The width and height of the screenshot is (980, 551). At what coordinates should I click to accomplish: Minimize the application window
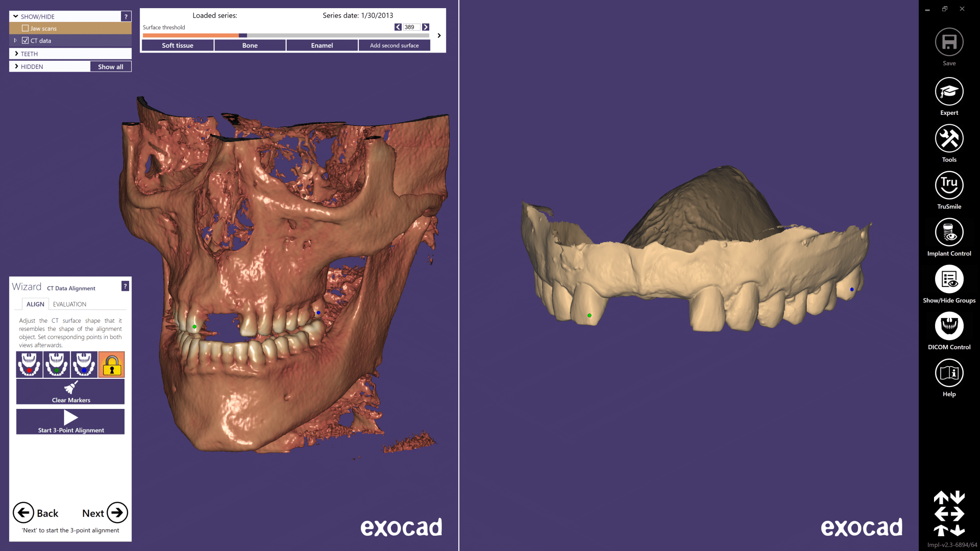click(927, 9)
